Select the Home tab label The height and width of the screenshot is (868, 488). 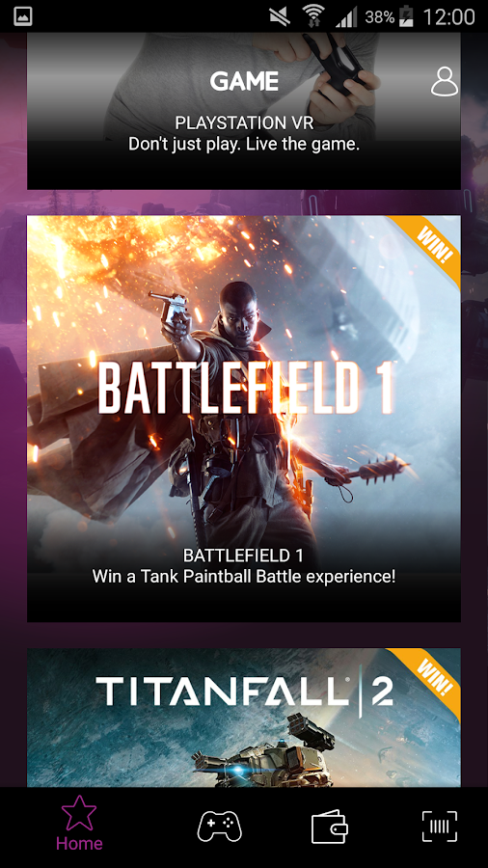coord(79,844)
